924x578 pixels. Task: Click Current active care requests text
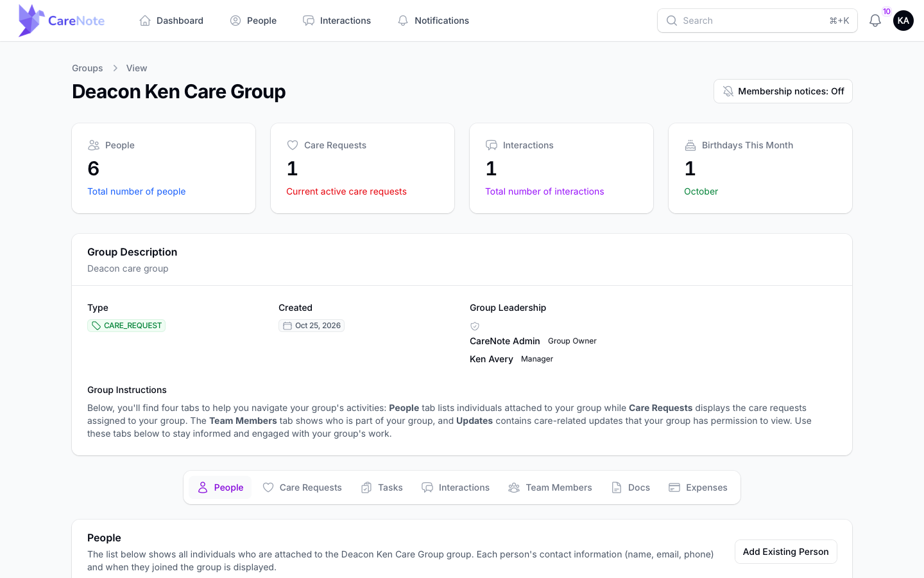pyautogui.click(x=346, y=191)
